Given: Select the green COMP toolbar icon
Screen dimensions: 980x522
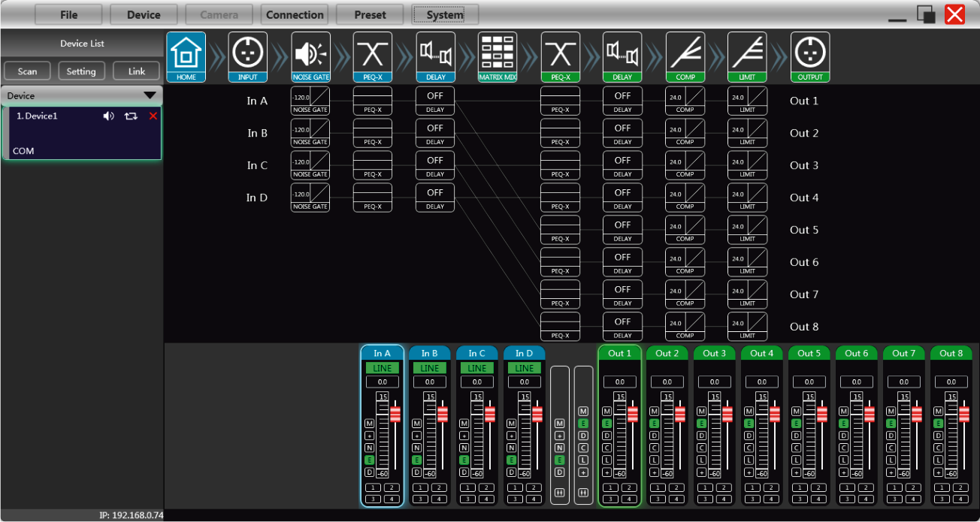Looking at the screenshot, I should point(685,56).
